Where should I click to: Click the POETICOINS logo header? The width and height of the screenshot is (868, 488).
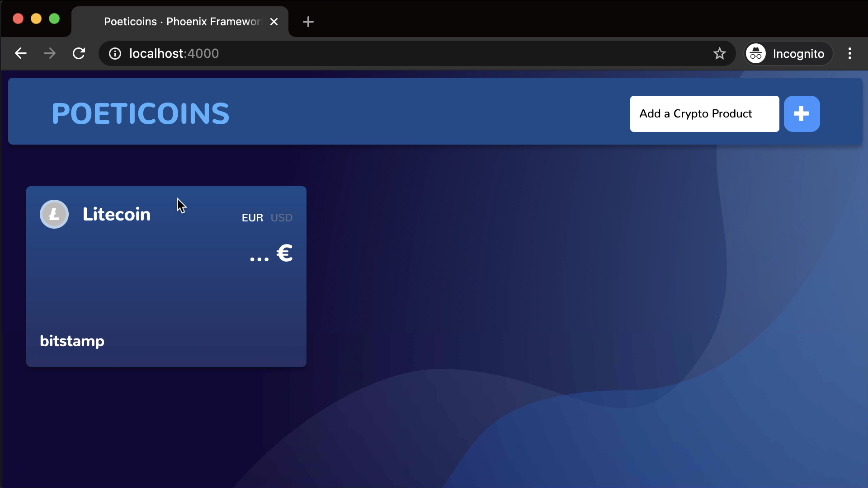click(x=140, y=114)
